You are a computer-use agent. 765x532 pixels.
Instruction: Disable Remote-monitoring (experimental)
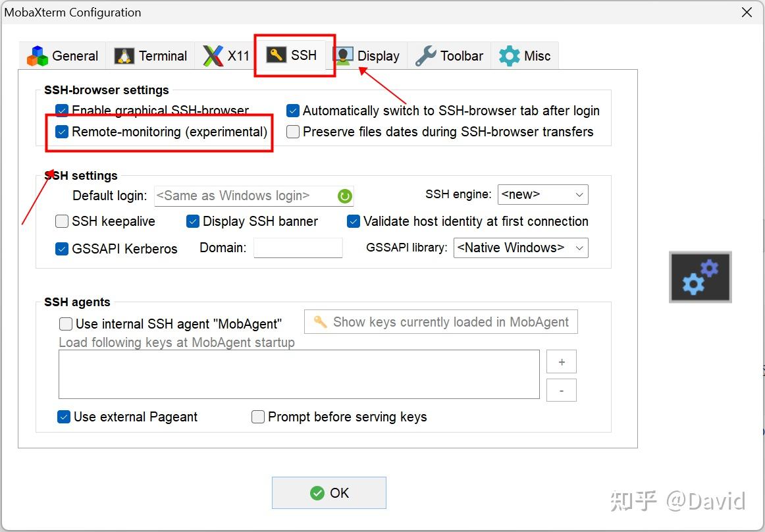[x=62, y=131]
